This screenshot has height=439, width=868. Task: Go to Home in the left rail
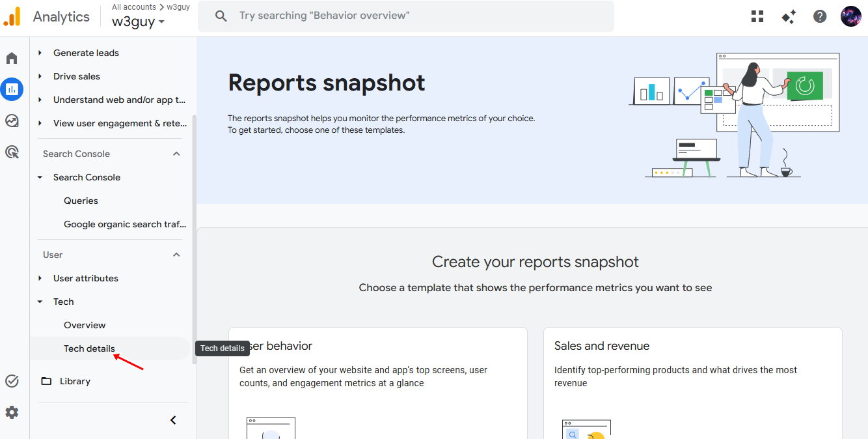(x=12, y=59)
